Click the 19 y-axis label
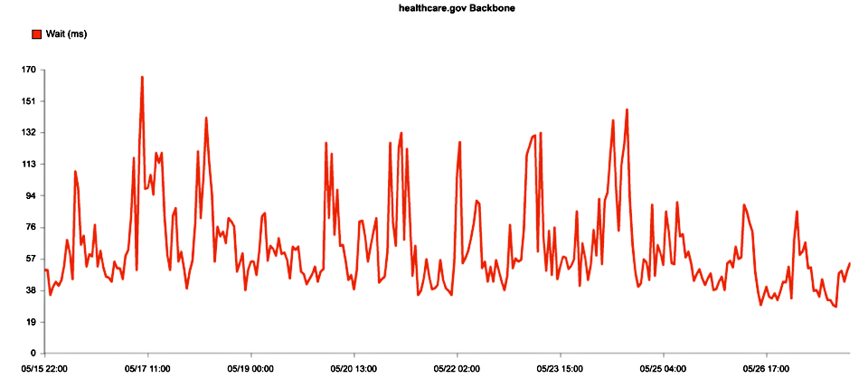 [x=32, y=322]
